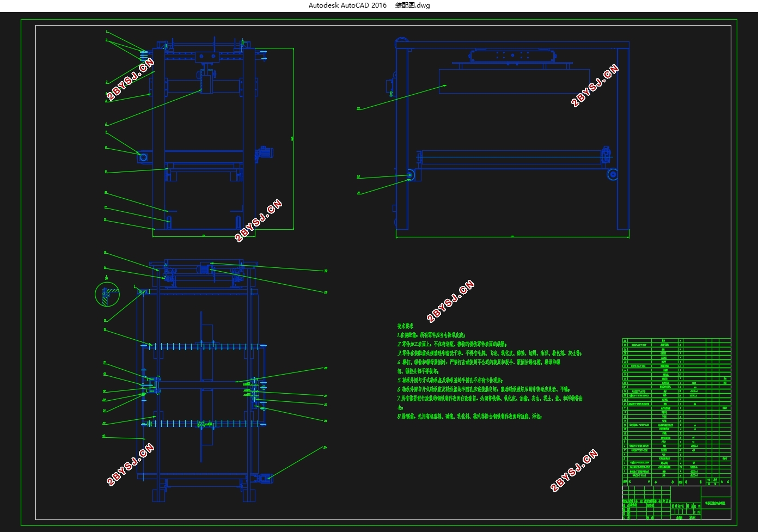Click the green circled detail view
Screen dimensions: 758x532
pyautogui.click(x=107, y=294)
